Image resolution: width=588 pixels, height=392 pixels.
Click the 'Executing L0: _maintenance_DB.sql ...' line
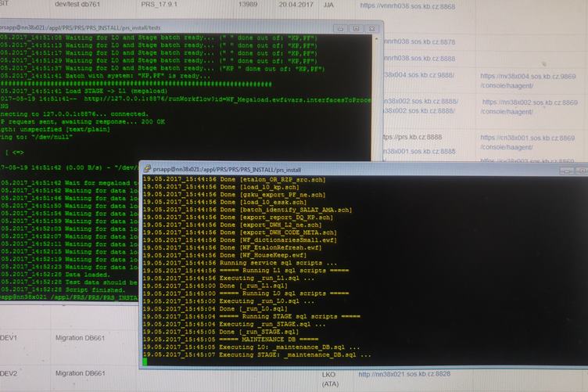[x=251, y=347]
